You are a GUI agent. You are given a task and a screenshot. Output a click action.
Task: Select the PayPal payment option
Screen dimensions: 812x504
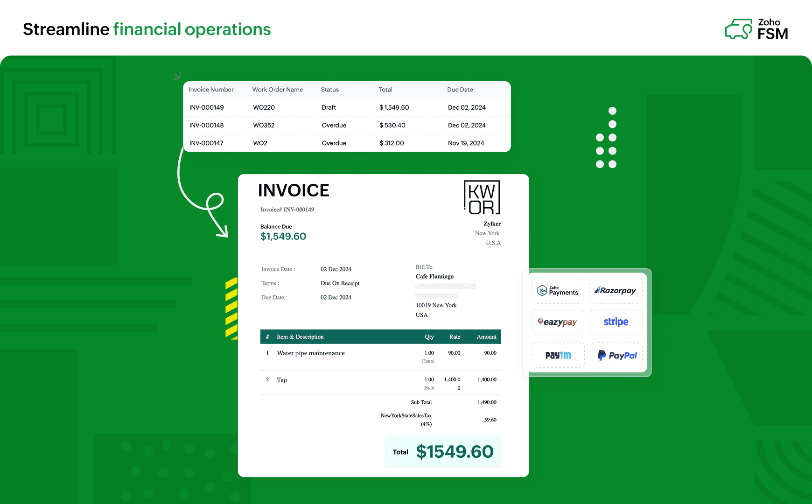[x=616, y=355]
